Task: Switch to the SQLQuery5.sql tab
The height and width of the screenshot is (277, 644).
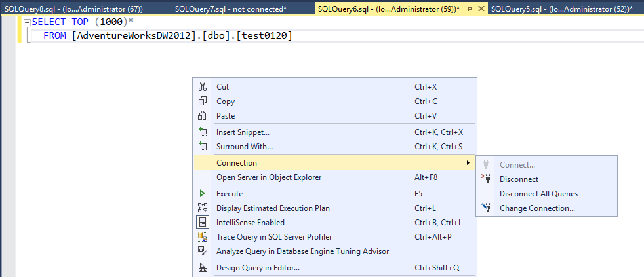Action: click(562, 9)
